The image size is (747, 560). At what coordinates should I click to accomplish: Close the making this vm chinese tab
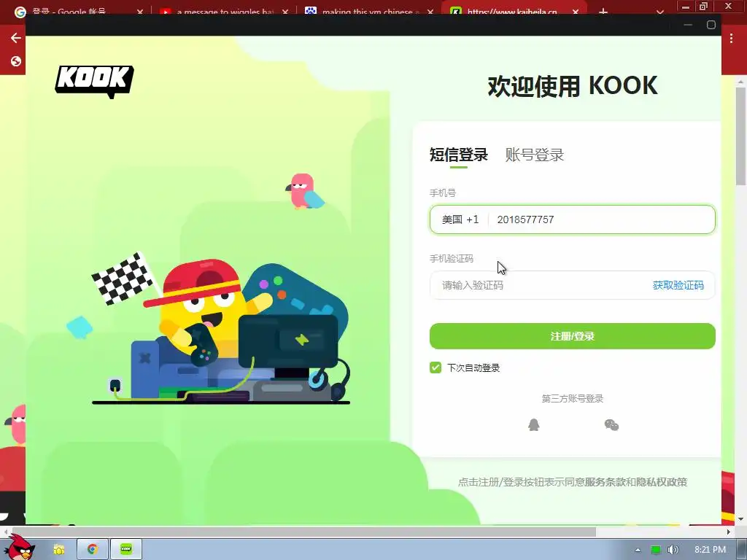[x=430, y=12]
